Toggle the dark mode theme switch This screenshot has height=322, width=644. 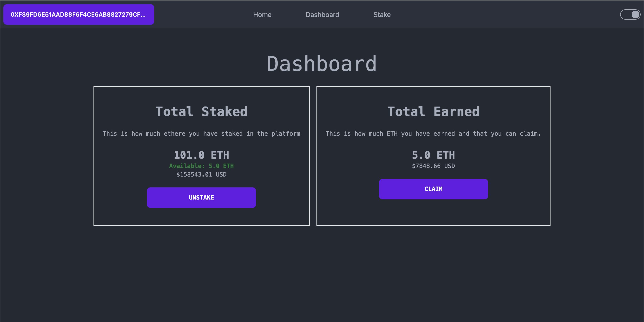pos(630,14)
